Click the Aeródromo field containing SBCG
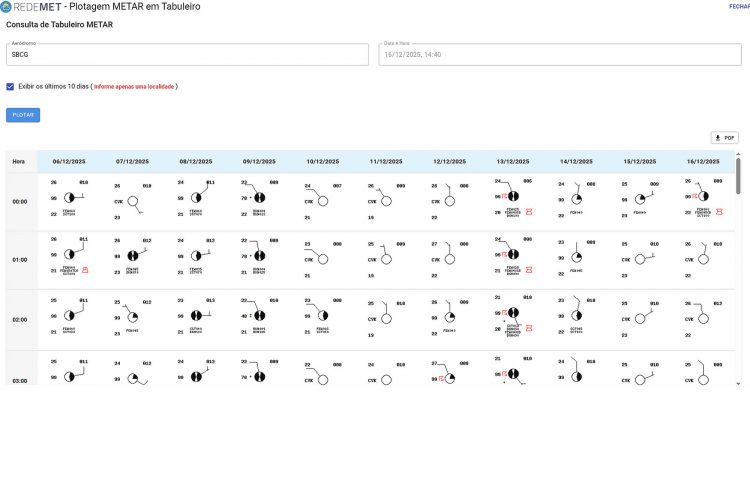 (x=187, y=54)
